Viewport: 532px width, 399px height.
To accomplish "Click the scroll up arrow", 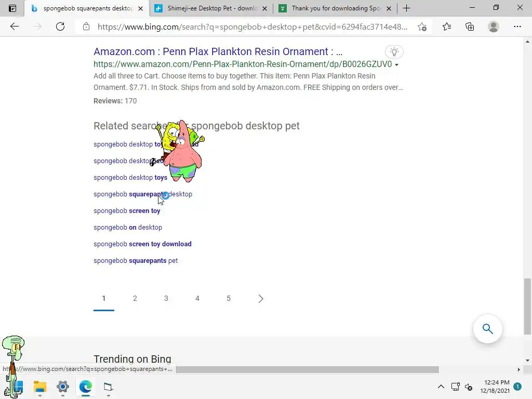I will [527, 42].
